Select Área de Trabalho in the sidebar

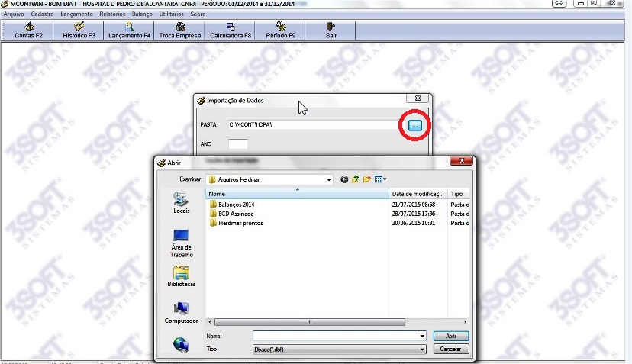[181, 243]
